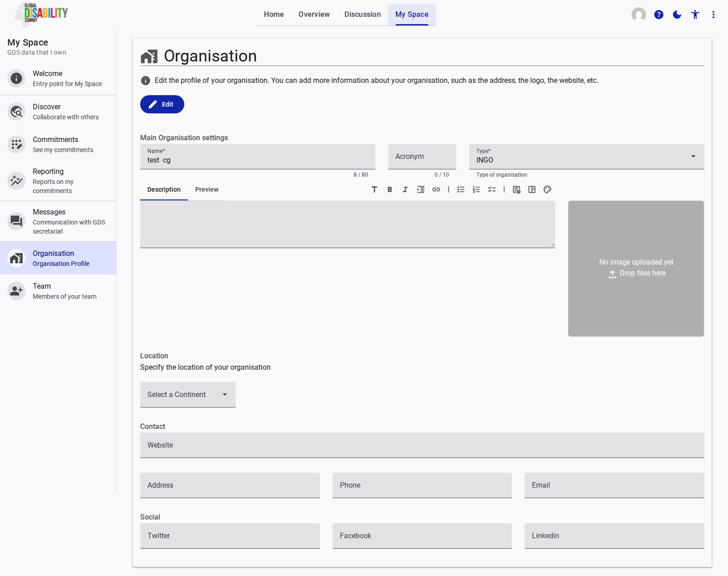728x576 pixels.
Task: Apply italic formatting in the editor toolbar
Action: coord(405,189)
